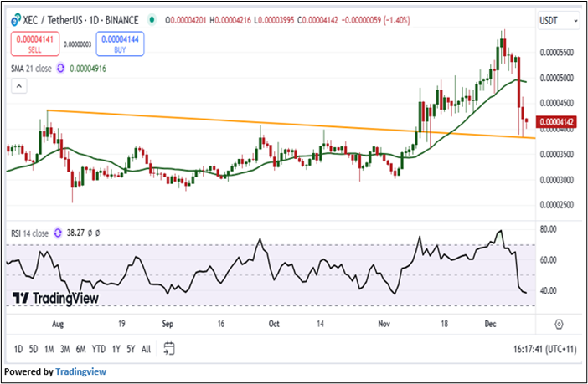The image size is (588, 384).
Task: Open the Tradingview link in footer
Action: coord(80,371)
